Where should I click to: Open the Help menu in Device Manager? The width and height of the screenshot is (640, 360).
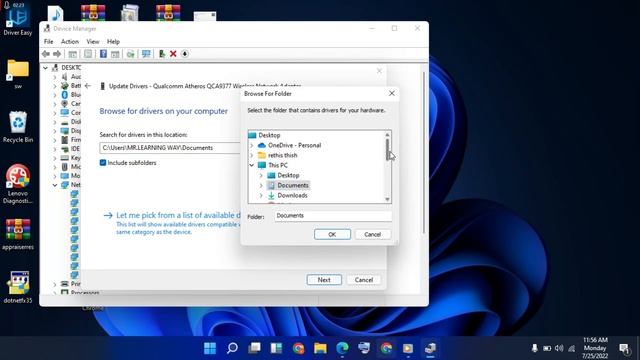(113, 42)
